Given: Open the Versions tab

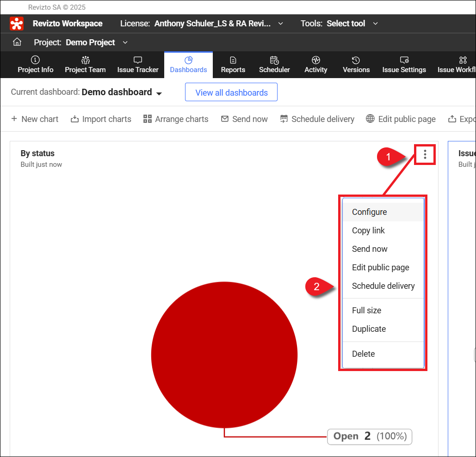Looking at the screenshot, I should (x=356, y=65).
